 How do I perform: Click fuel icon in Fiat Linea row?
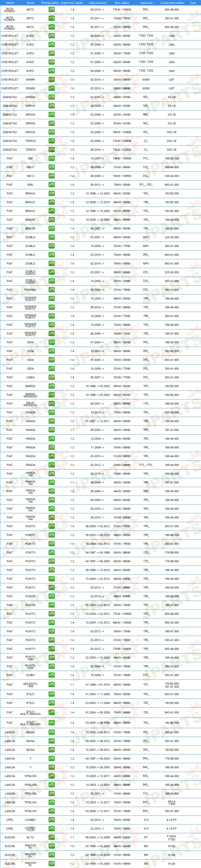point(51,377)
